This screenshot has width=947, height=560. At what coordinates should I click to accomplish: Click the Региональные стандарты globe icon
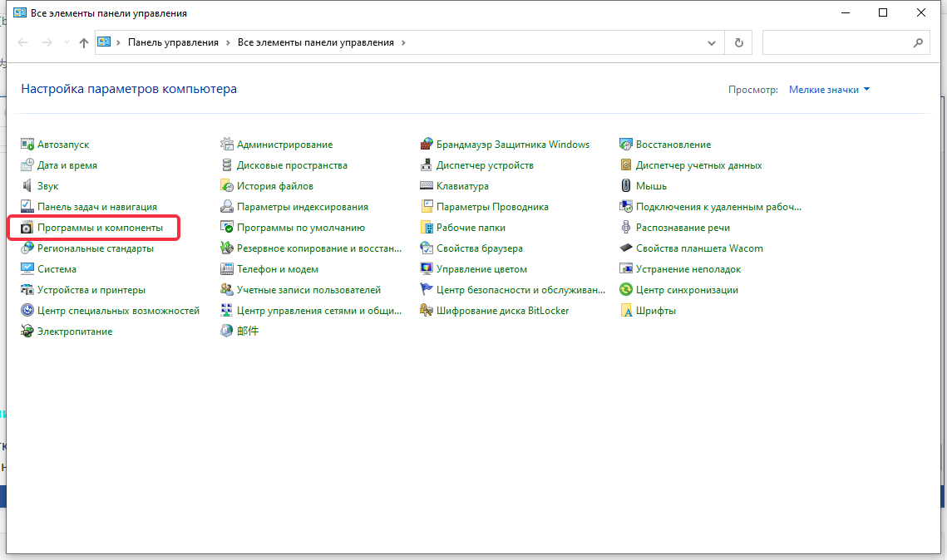27,248
